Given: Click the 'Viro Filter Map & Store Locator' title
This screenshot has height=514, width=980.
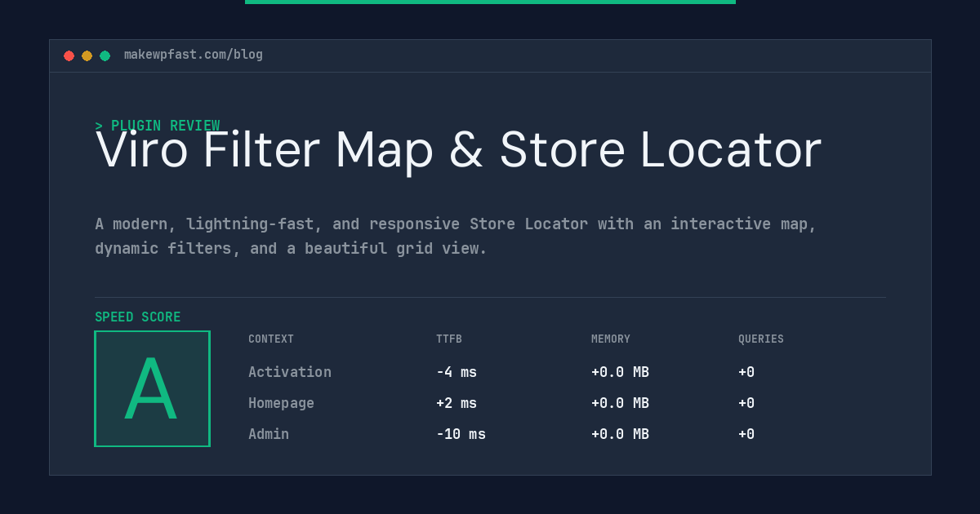Looking at the screenshot, I should coord(458,150).
